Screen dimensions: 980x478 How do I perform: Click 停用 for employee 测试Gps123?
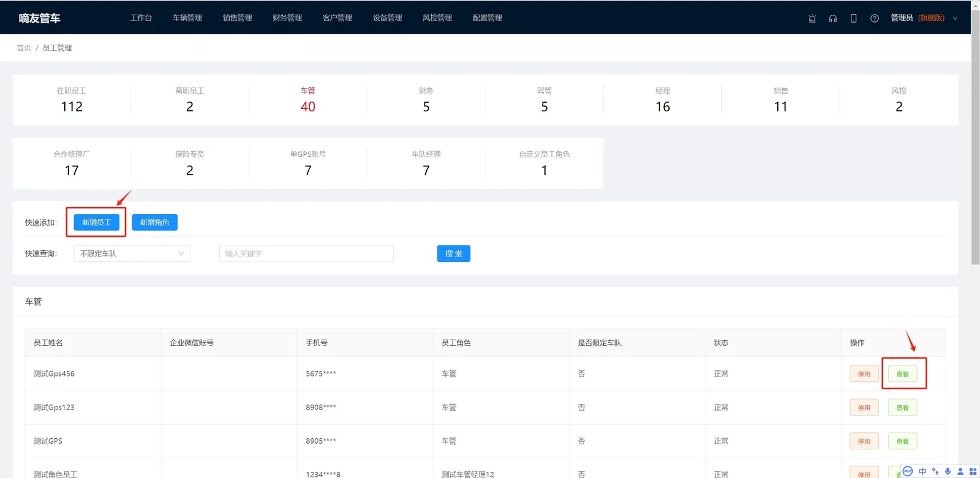click(x=864, y=408)
